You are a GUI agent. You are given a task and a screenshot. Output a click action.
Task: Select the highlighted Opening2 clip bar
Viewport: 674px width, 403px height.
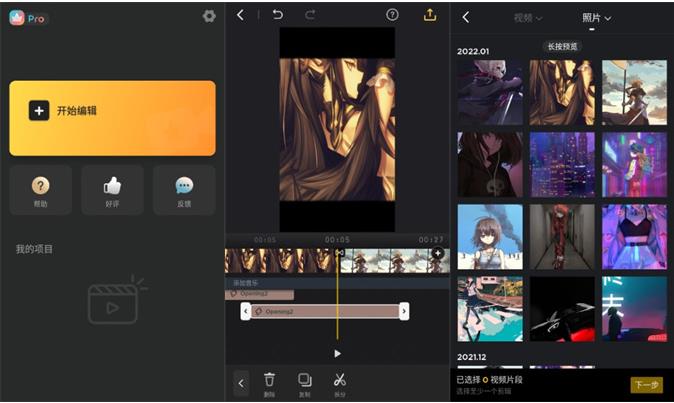coord(325,311)
